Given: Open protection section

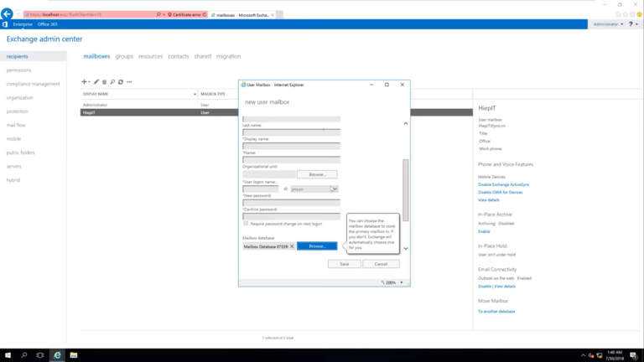Looking at the screenshot, I should click(18, 111).
